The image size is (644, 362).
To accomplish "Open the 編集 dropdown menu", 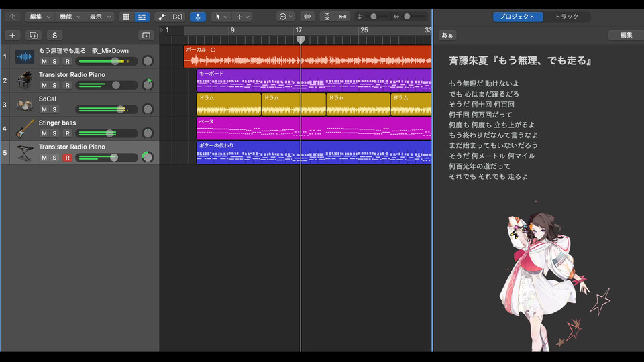I will click(x=39, y=17).
